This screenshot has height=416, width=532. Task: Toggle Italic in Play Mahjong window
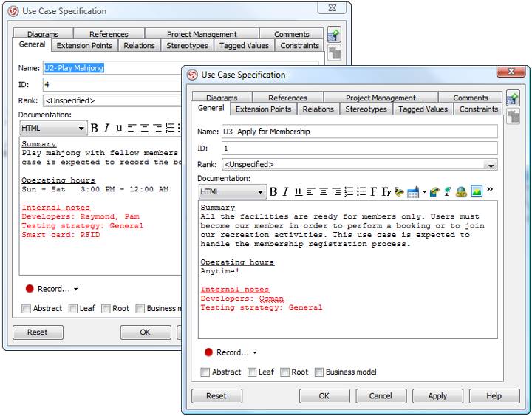click(106, 129)
